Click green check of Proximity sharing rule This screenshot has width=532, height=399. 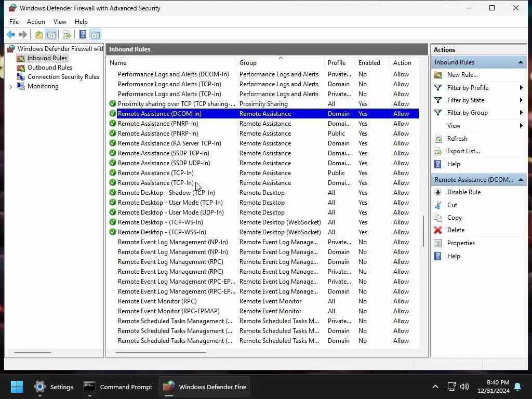tap(113, 103)
